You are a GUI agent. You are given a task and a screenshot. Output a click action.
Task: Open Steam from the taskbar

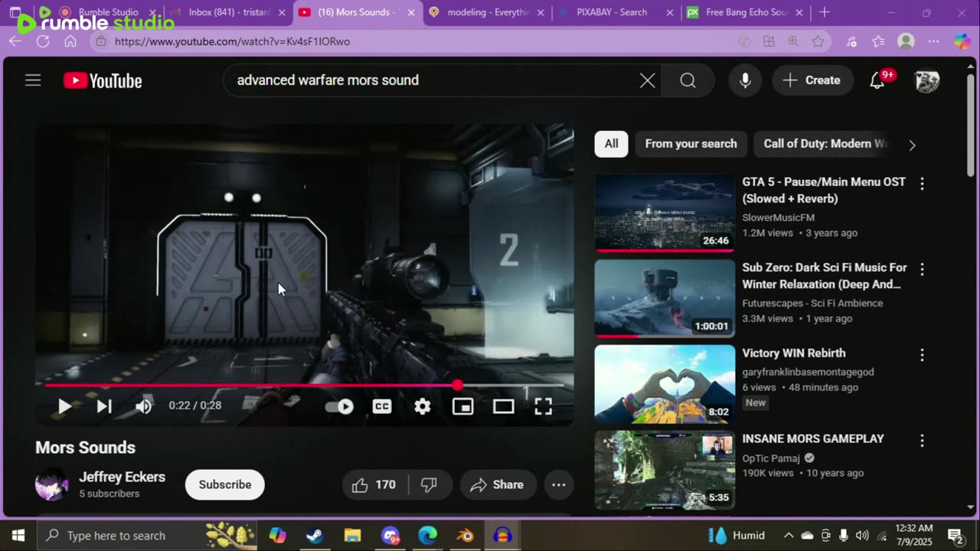pyautogui.click(x=315, y=536)
